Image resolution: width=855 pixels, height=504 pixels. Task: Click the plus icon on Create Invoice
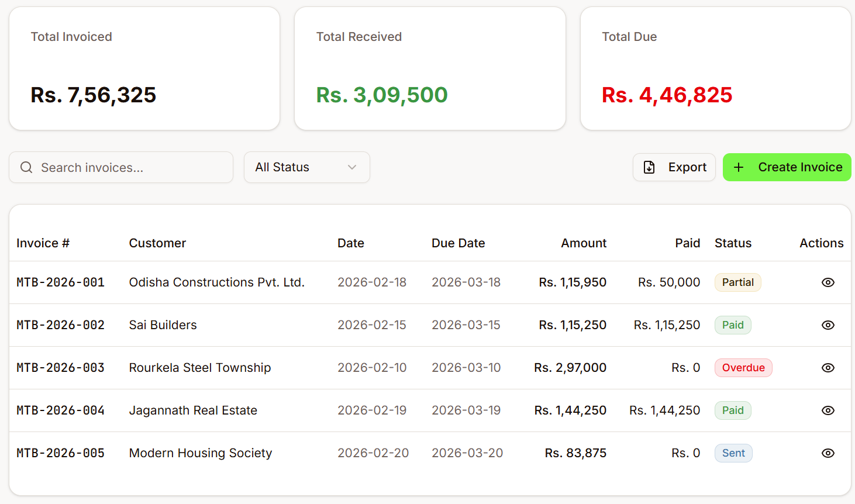pos(739,167)
